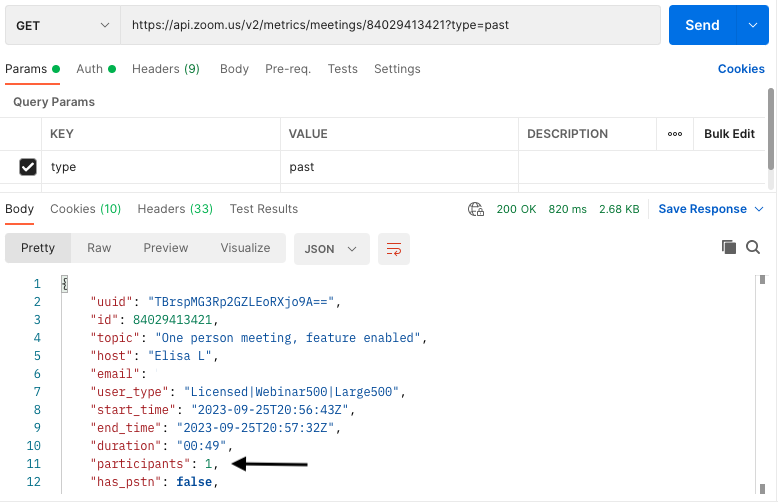Click the 2.68 KB response size

click(x=619, y=209)
